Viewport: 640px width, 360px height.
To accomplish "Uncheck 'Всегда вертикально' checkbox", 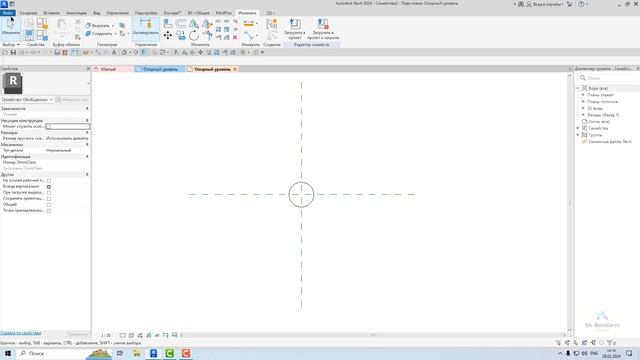I will [49, 187].
